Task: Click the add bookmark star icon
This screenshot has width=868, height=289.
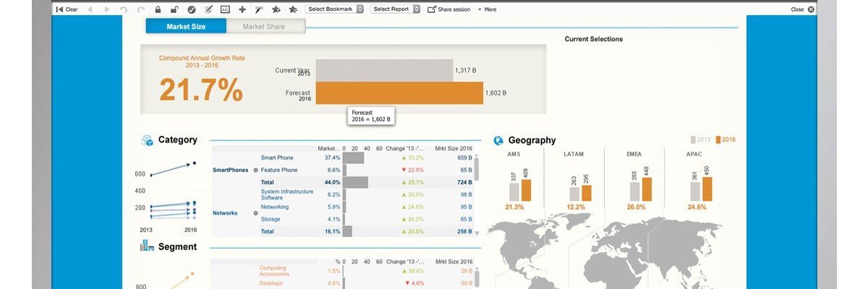Action: click(x=276, y=9)
